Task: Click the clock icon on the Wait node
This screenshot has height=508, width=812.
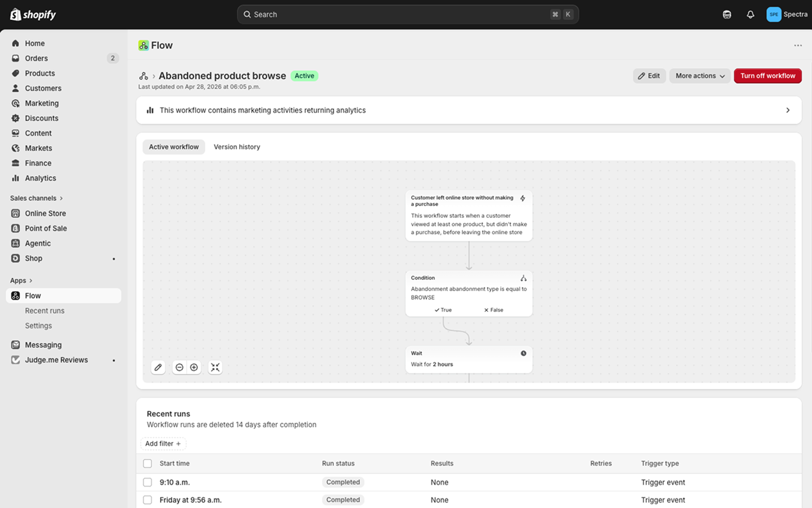Action: [523, 353]
